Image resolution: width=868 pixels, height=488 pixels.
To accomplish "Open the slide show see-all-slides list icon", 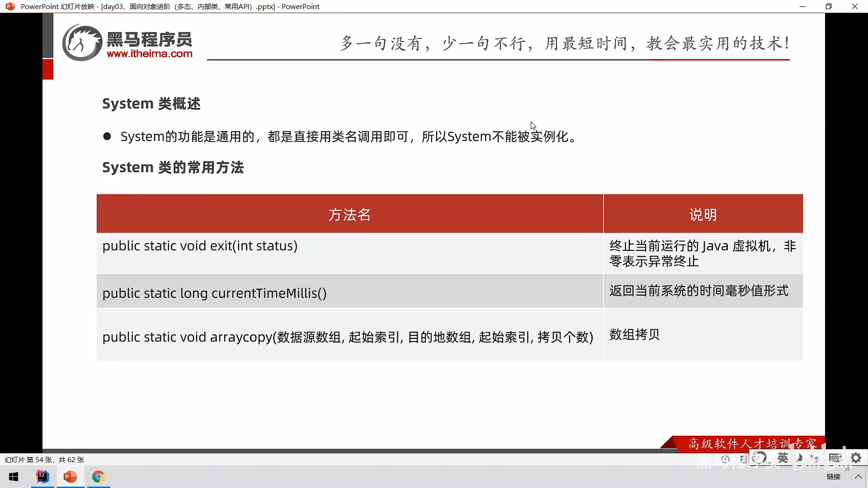I will click(743, 459).
